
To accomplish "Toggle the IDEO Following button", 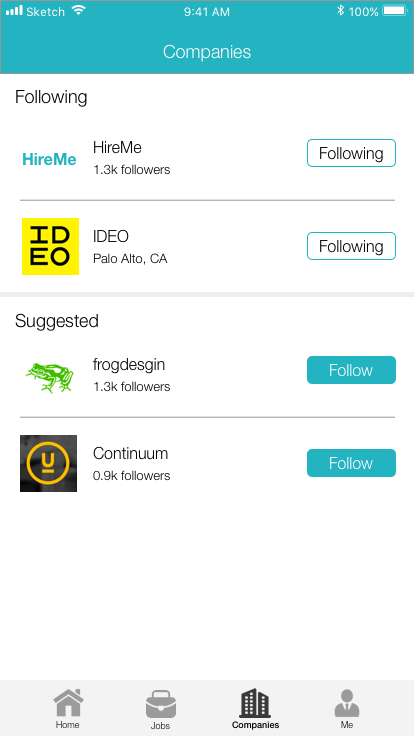I will 351,246.
